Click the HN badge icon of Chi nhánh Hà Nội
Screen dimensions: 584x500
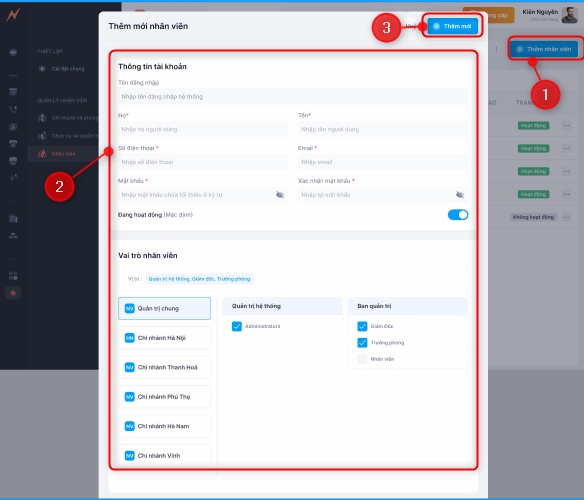(129, 338)
